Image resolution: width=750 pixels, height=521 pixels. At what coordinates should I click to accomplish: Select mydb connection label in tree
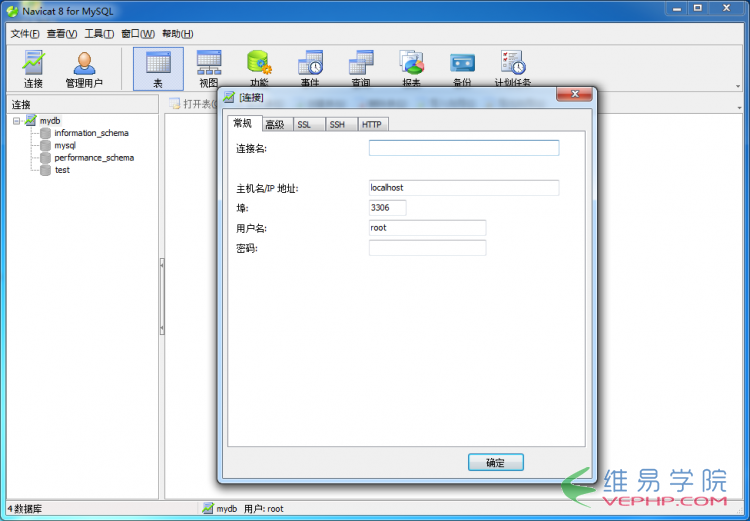[50, 121]
